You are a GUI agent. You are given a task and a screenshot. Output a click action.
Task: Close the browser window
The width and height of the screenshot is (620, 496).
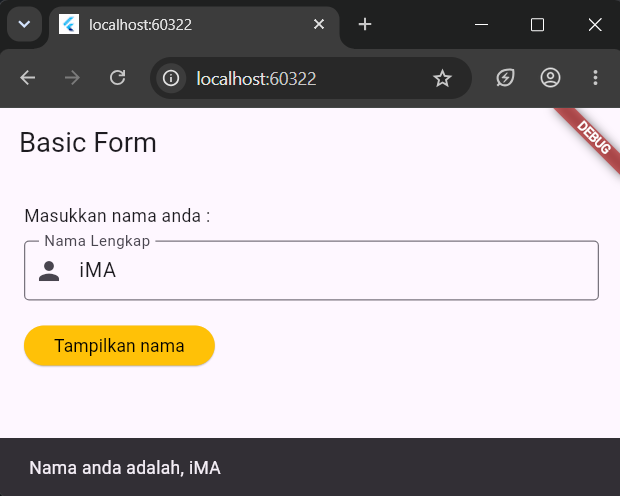tap(595, 25)
